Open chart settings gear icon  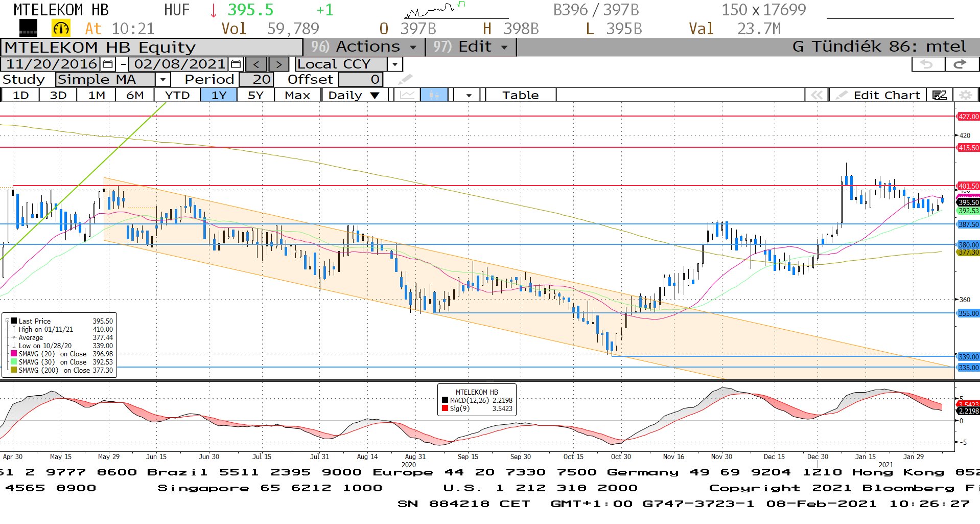coord(965,95)
